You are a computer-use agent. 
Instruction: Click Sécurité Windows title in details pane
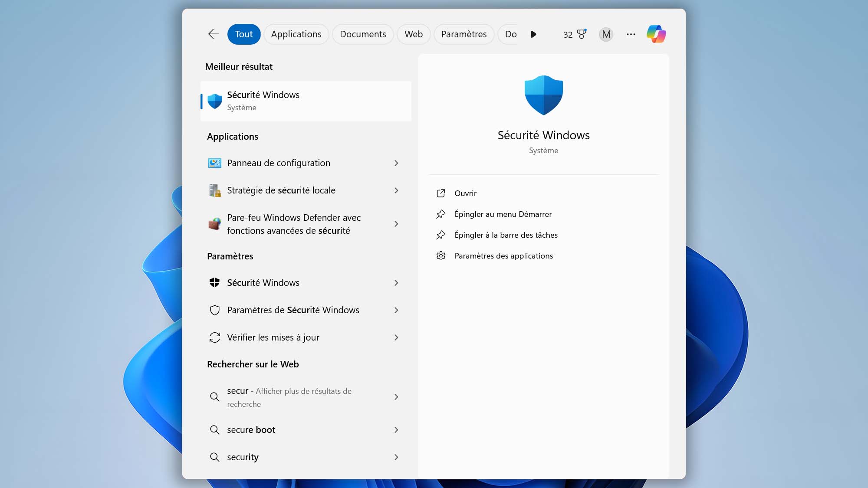click(x=543, y=135)
